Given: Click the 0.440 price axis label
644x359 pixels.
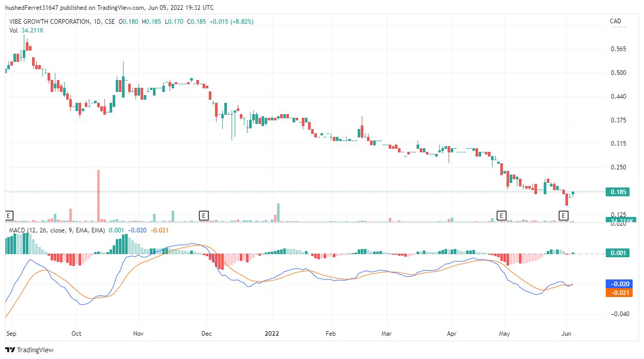Looking at the screenshot, I should (x=618, y=97).
